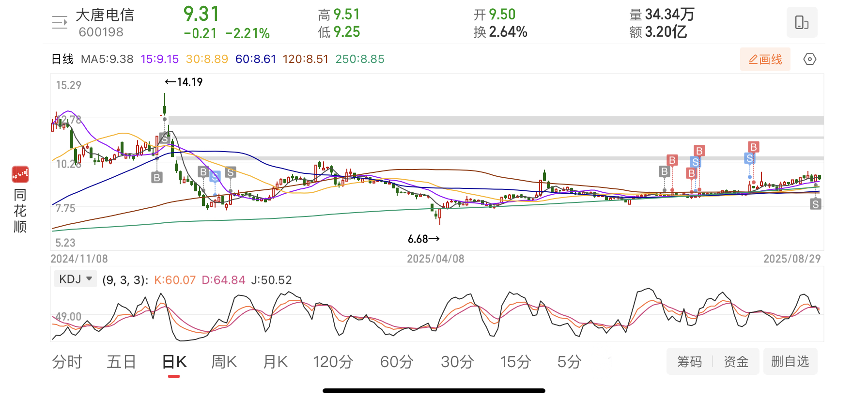Tap the amount 3.20亿 value
The width and height of the screenshot is (868, 401).
coord(666,32)
